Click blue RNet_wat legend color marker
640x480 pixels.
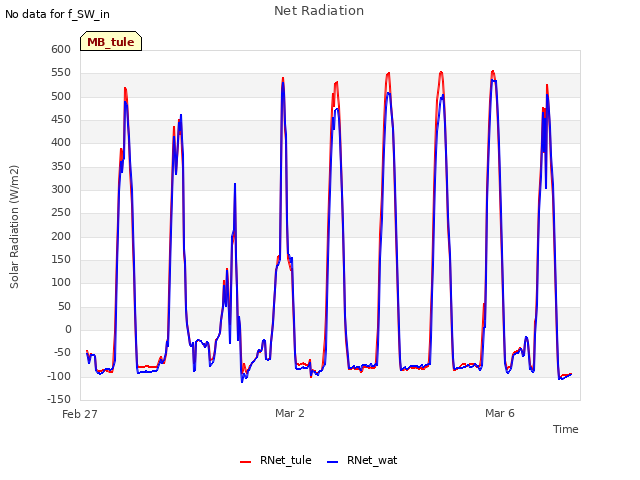point(333,462)
